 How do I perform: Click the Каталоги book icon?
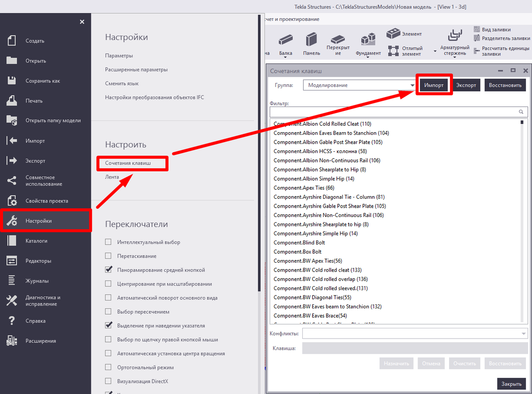tap(12, 241)
